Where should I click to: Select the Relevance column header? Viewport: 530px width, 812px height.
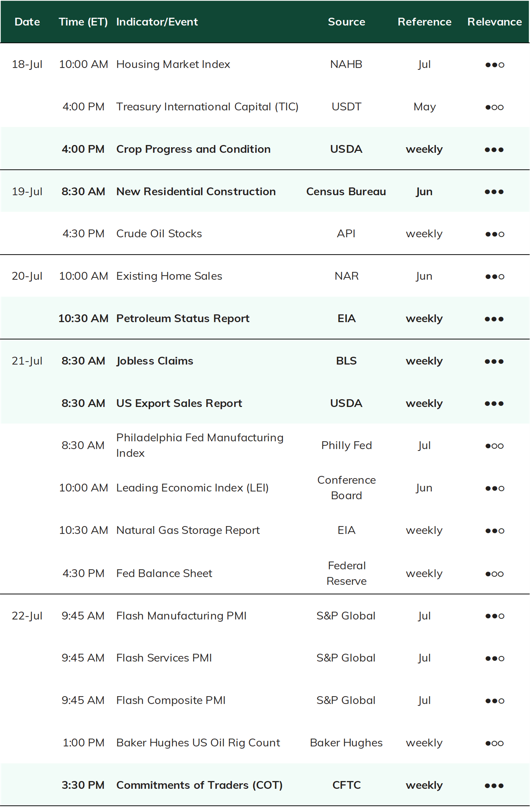[494, 22]
